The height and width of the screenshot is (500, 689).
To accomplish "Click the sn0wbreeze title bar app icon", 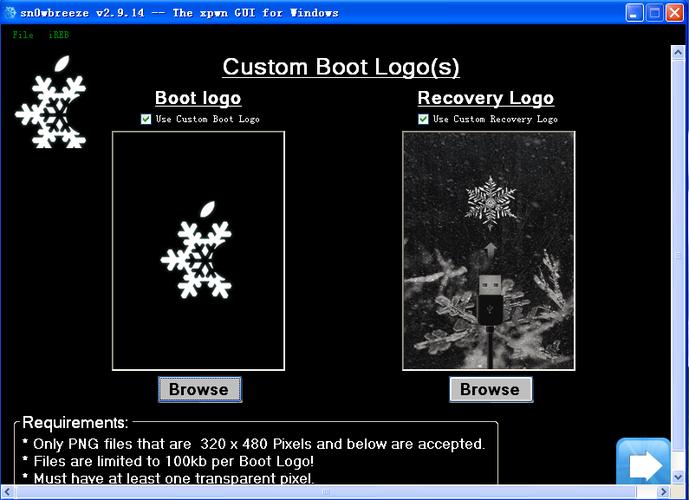I will 12,12.
